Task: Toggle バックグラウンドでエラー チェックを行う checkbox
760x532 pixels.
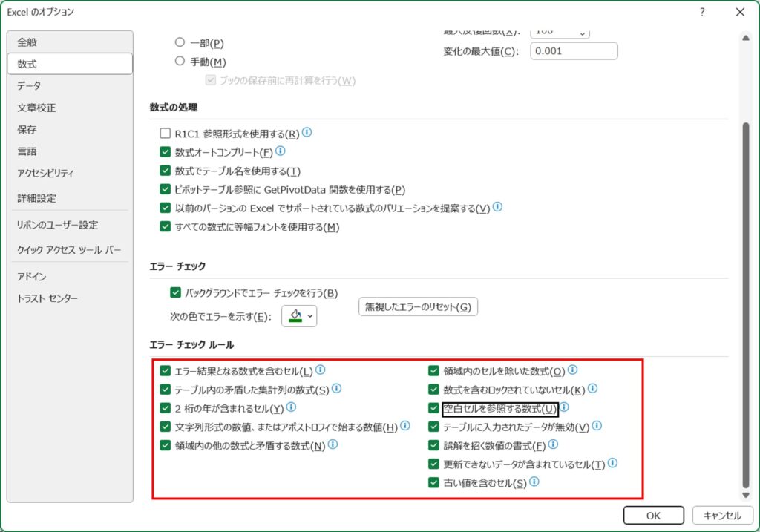Action: (175, 292)
